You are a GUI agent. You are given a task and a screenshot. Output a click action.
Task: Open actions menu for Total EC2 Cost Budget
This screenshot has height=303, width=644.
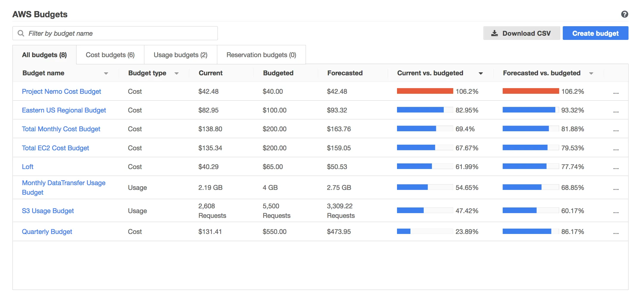(616, 149)
